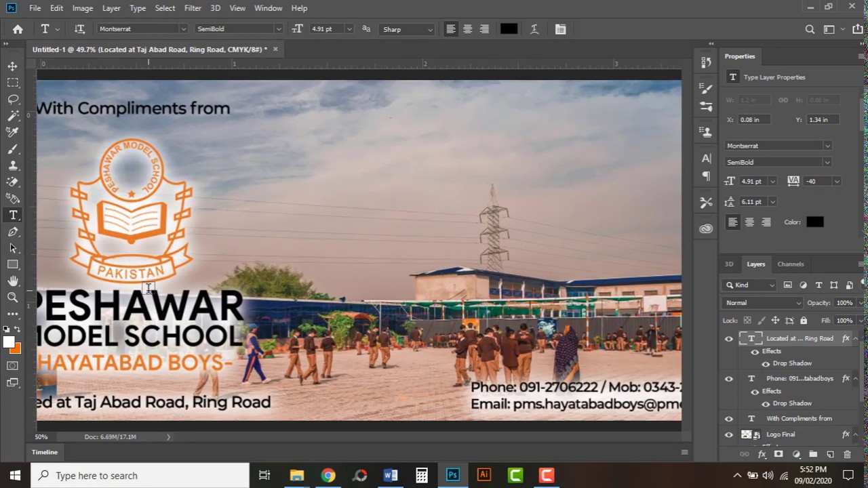Viewport: 868px width, 488px height.
Task: Toggle lock all for the layer
Action: [x=804, y=321]
